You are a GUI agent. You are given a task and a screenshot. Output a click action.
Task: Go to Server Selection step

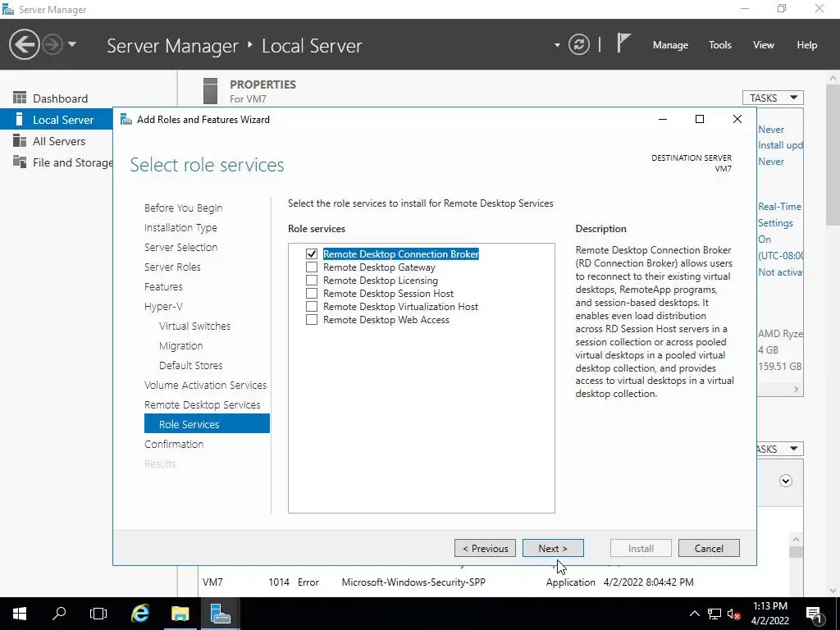tap(180, 247)
